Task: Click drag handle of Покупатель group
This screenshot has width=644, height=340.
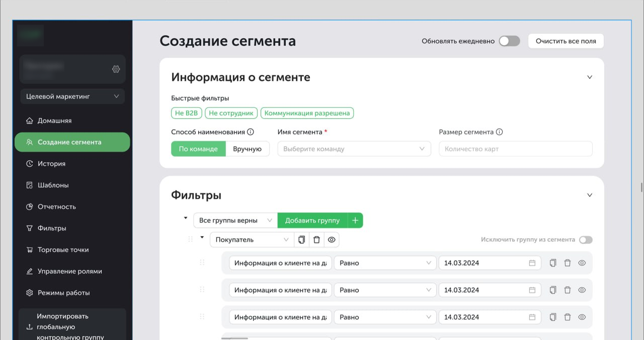Action: point(190,239)
